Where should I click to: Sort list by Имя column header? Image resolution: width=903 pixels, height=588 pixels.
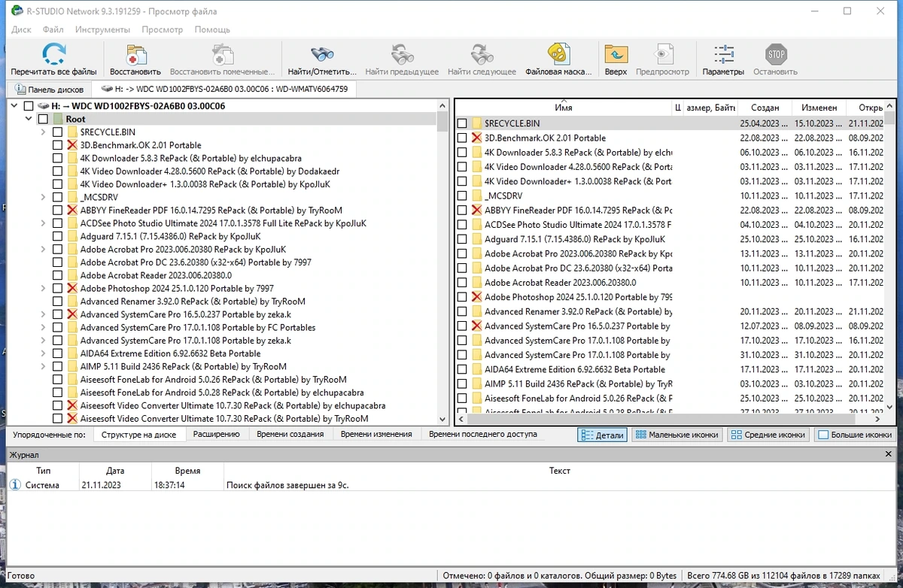pyautogui.click(x=564, y=108)
